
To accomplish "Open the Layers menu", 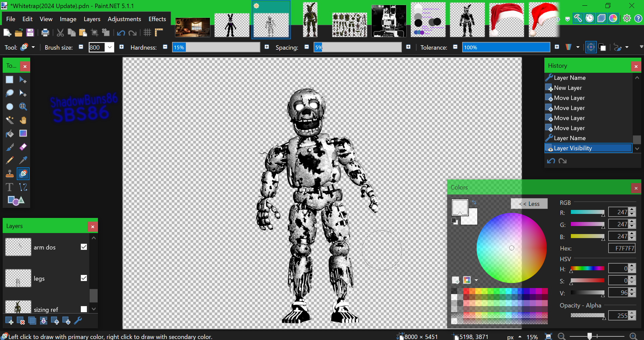I will click(x=92, y=19).
